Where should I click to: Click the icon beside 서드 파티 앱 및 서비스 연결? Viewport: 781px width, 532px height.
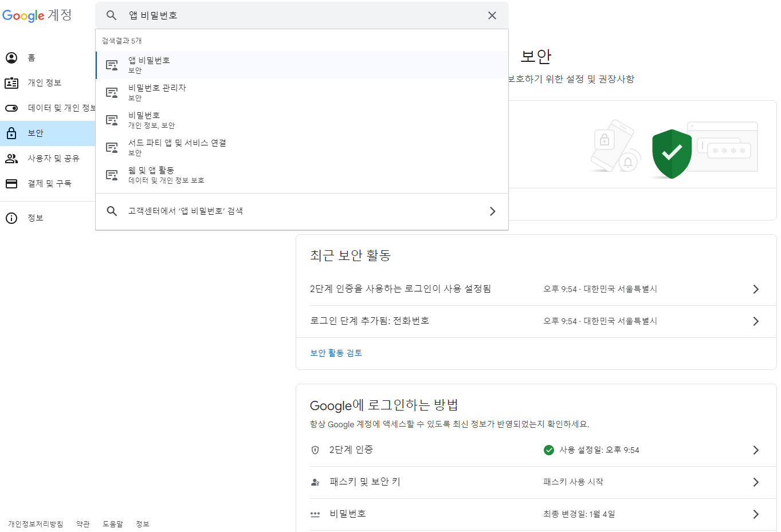[x=112, y=148]
